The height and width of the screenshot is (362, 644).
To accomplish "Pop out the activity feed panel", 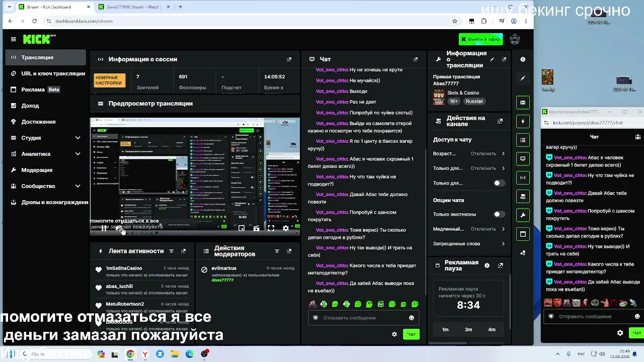I will pos(183,251).
